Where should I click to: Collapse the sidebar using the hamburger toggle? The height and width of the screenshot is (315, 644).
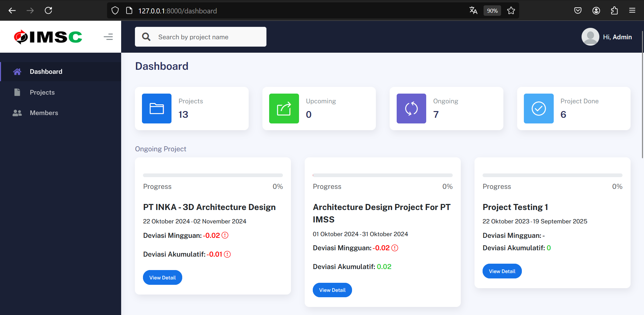click(108, 37)
